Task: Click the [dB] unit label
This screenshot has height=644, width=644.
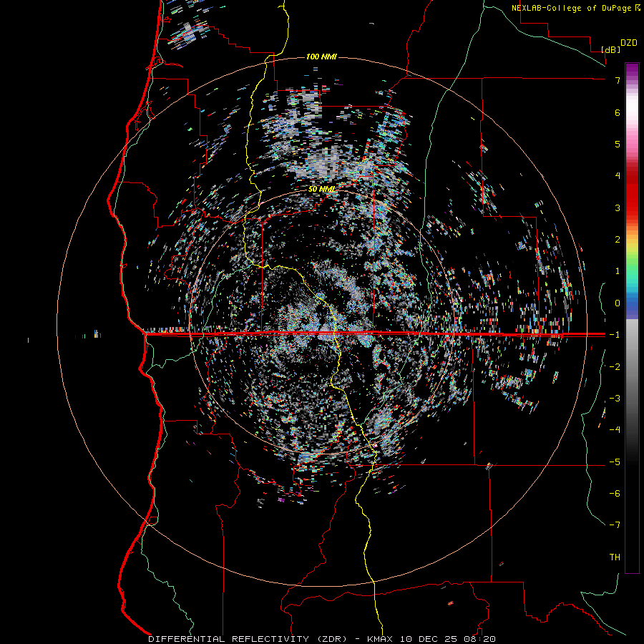Action: coord(610,49)
